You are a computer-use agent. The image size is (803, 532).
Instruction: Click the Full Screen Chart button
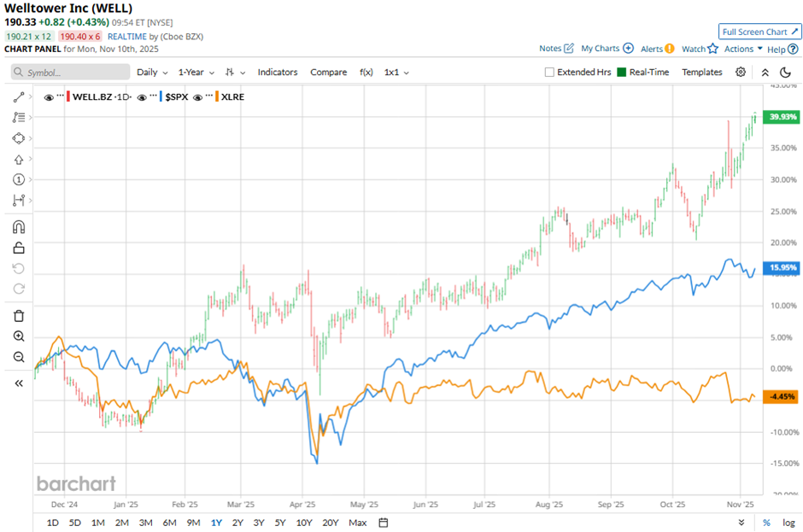[759, 32]
